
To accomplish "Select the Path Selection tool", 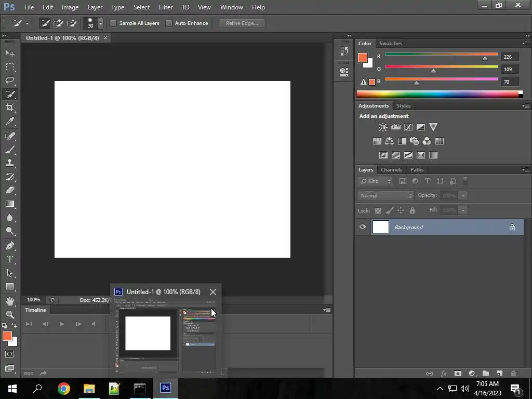I will click(10, 273).
